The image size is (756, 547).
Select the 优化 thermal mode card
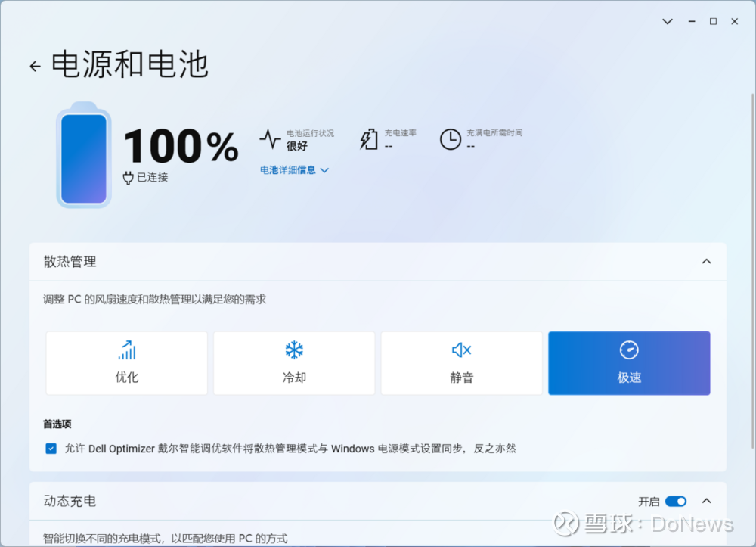coord(127,362)
